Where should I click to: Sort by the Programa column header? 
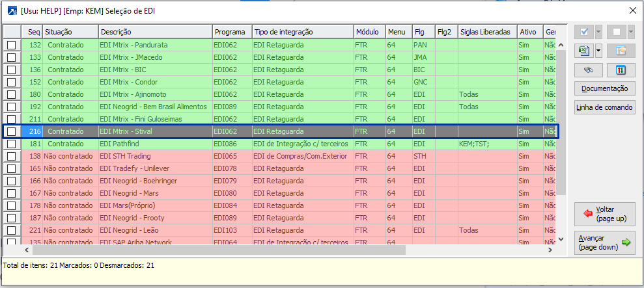[232, 32]
